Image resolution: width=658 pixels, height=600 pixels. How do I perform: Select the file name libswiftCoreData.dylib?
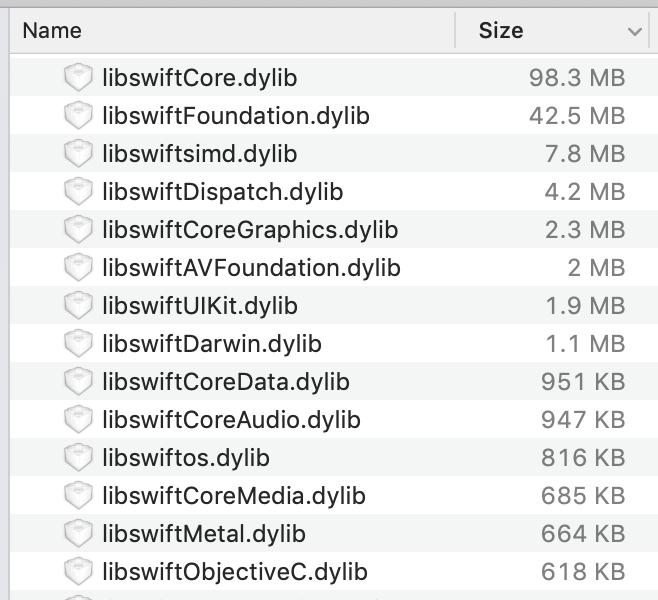[x=226, y=382]
